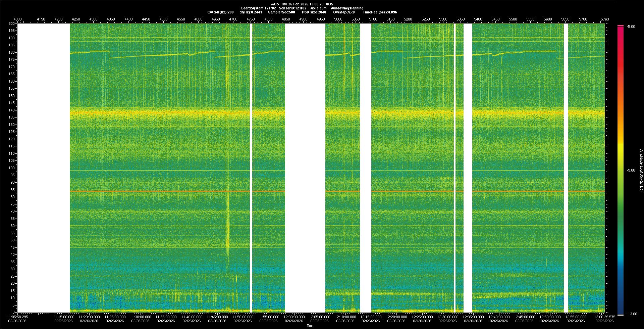
Task: Click the 5000 tick label on top axis
Action: pos(338,19)
